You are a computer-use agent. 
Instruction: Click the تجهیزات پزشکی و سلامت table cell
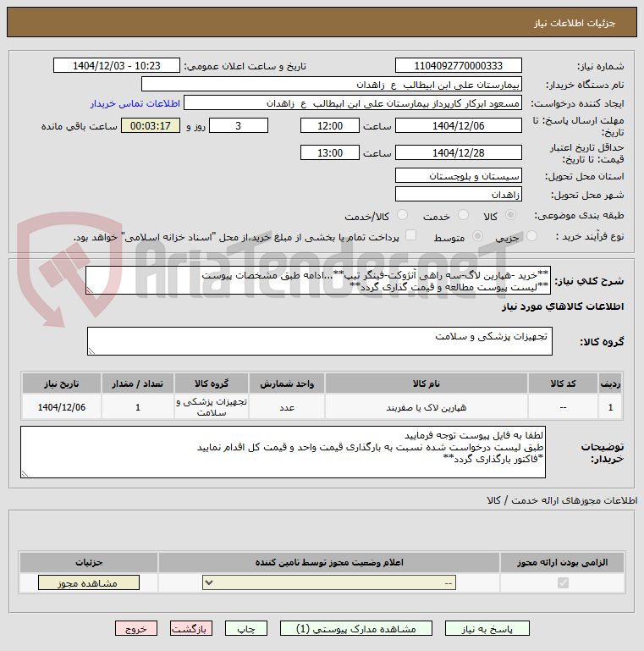(212, 407)
